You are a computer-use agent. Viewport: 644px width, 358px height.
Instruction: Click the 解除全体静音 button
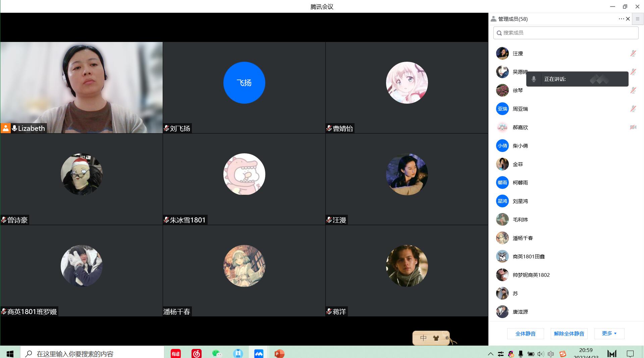[569, 334]
